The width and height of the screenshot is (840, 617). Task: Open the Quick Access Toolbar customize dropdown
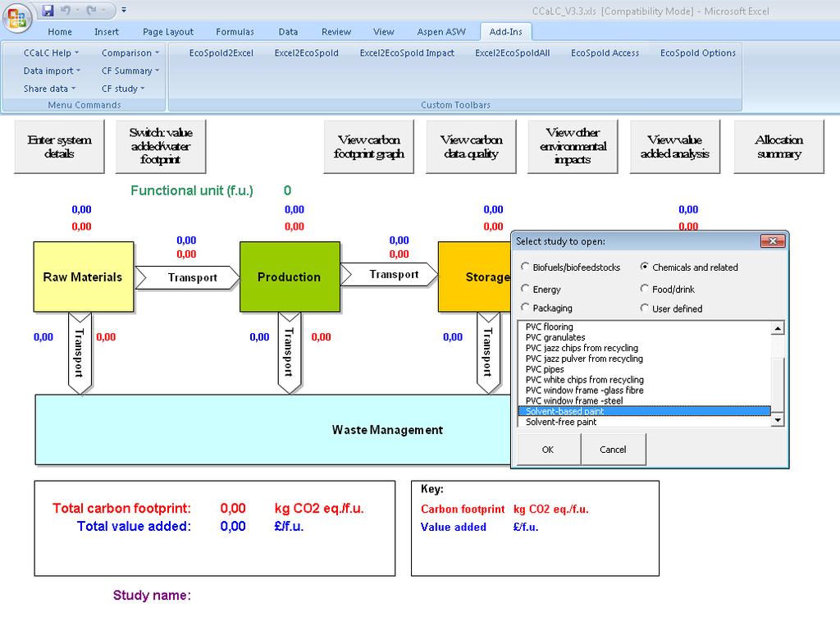(124, 10)
